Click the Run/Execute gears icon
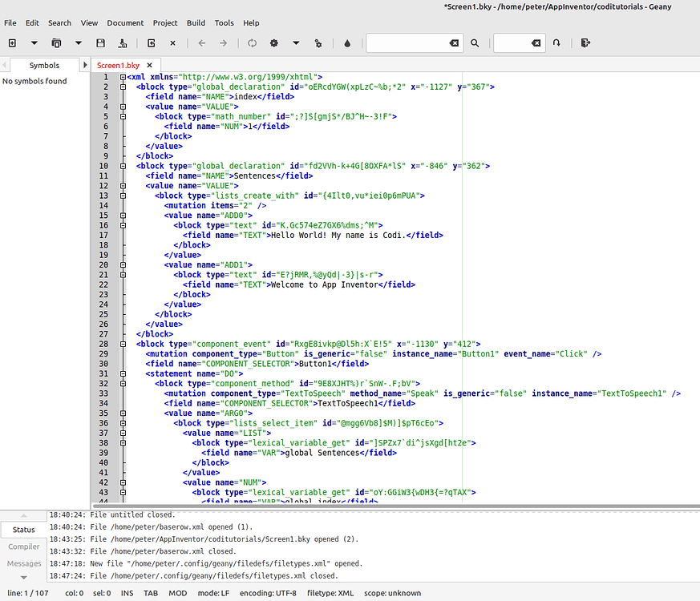Image resolution: width=700 pixels, height=601 pixels. 318,42
